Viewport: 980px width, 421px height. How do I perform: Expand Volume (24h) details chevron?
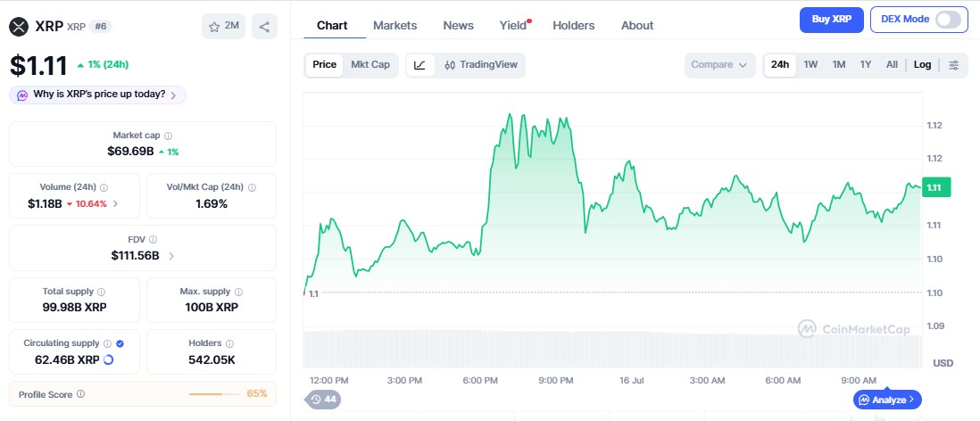[x=115, y=203]
